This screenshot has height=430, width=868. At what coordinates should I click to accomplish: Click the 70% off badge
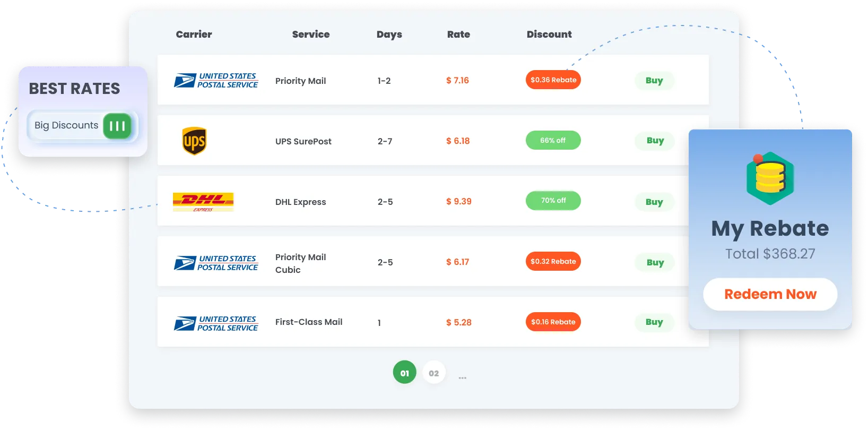click(553, 201)
